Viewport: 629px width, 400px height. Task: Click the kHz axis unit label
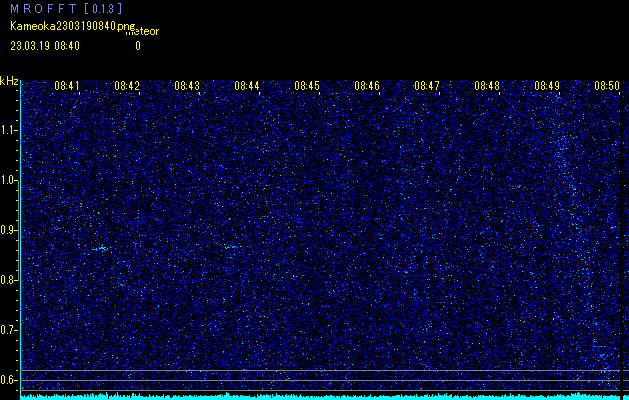(9, 81)
